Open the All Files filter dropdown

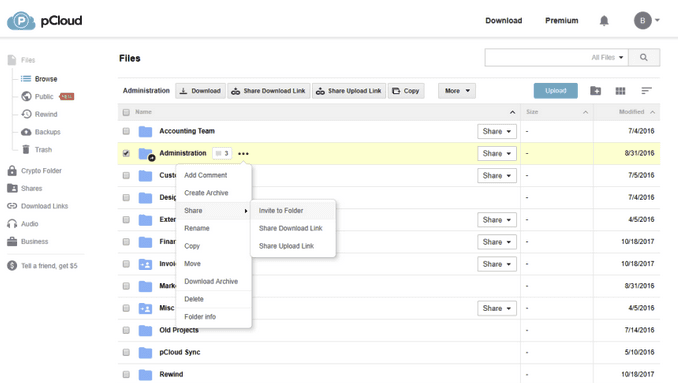coord(607,57)
